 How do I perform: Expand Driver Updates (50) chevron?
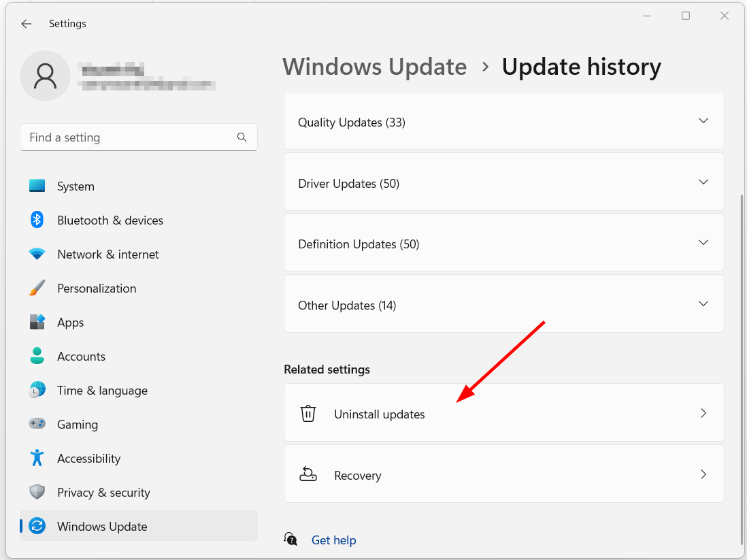coord(703,182)
